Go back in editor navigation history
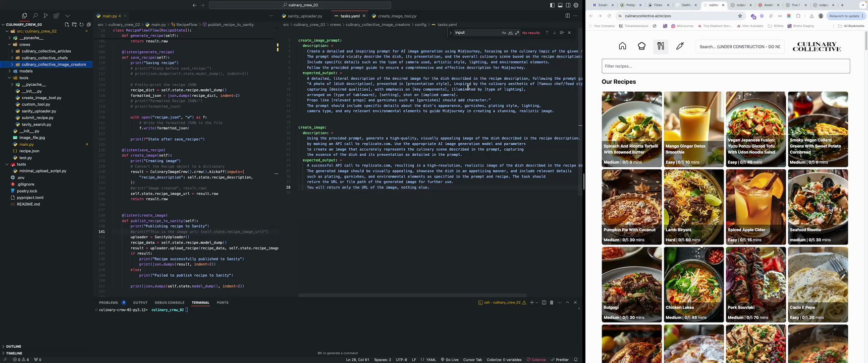Screen dimensions: 868x363 (195, 5)
